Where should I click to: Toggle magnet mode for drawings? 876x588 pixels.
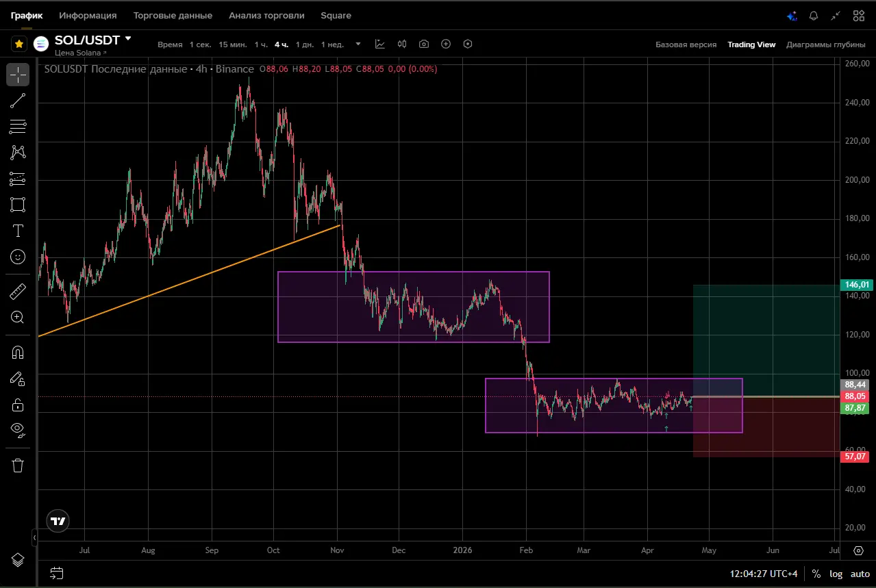(x=18, y=353)
